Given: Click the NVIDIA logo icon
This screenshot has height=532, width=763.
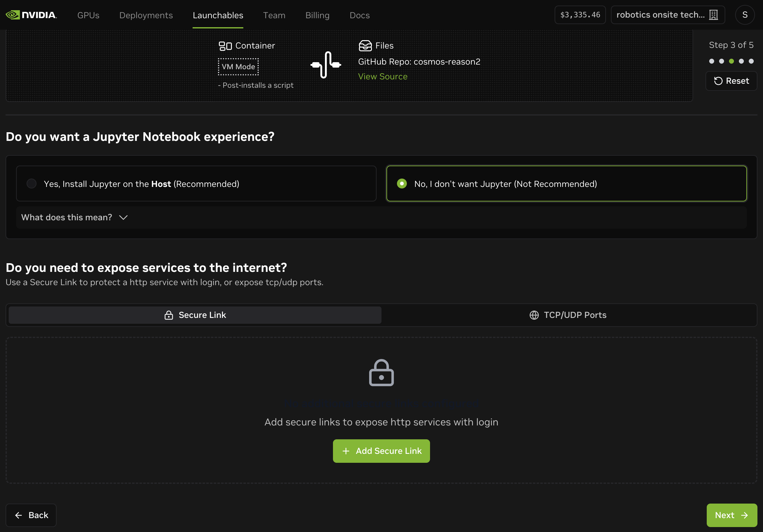Looking at the screenshot, I should pyautogui.click(x=13, y=15).
